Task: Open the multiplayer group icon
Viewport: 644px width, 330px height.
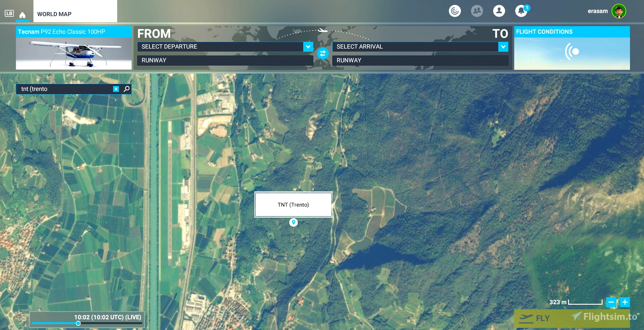Action: [x=477, y=11]
